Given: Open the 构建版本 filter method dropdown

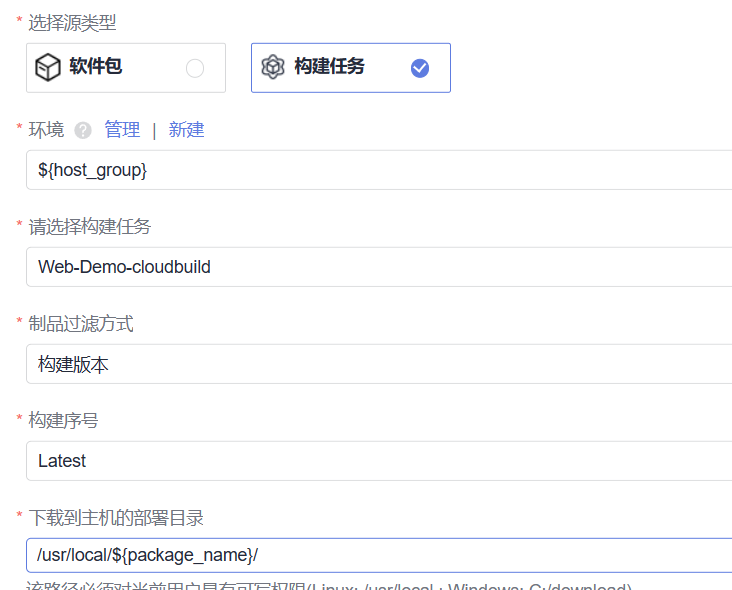Looking at the screenshot, I should tap(379, 364).
